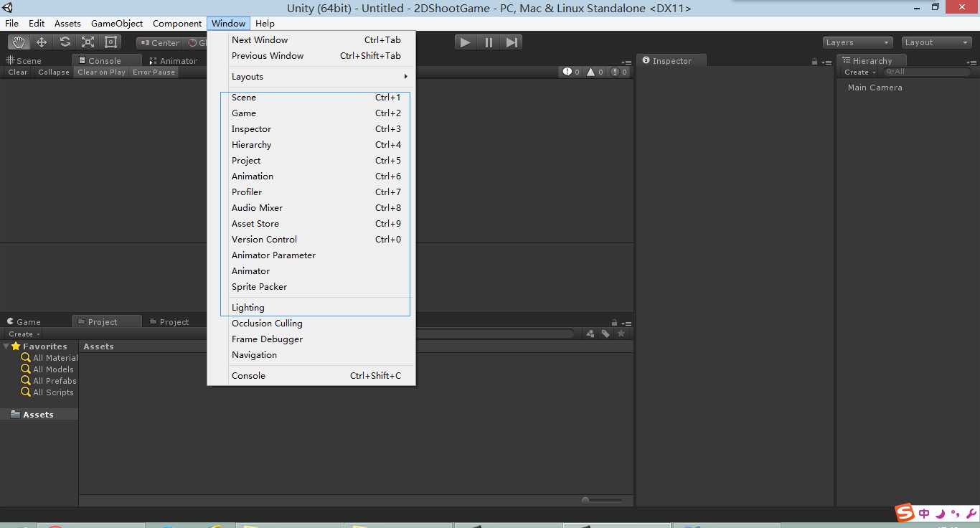Click Search by Type icon in Project
980x528 pixels.
pos(590,334)
